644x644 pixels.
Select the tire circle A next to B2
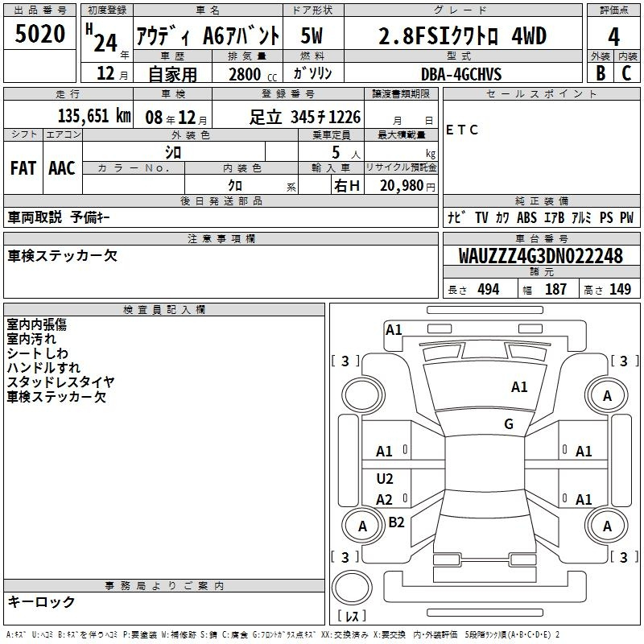[x=362, y=526]
